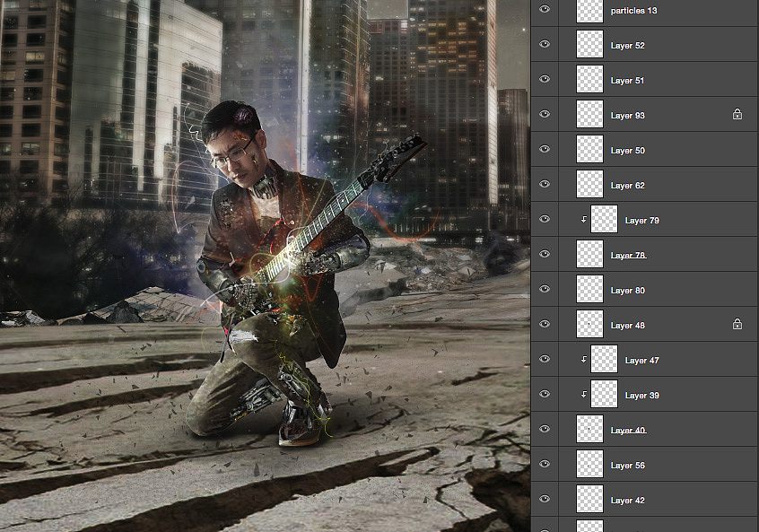Select the Layer 47 thumbnail

tap(604, 359)
